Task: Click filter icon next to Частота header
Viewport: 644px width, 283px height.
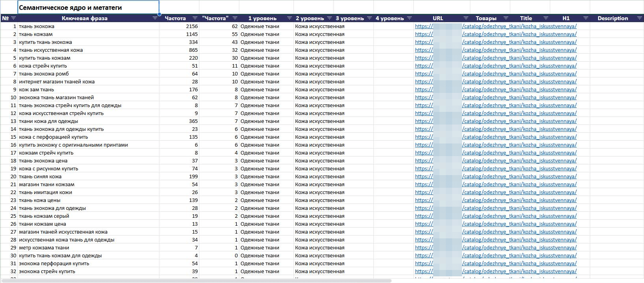Action: [x=195, y=18]
